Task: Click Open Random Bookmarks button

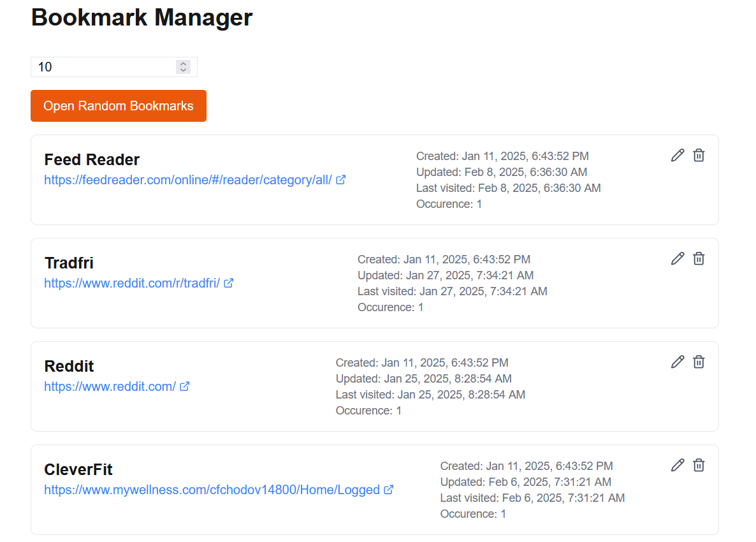Action: pos(119,106)
